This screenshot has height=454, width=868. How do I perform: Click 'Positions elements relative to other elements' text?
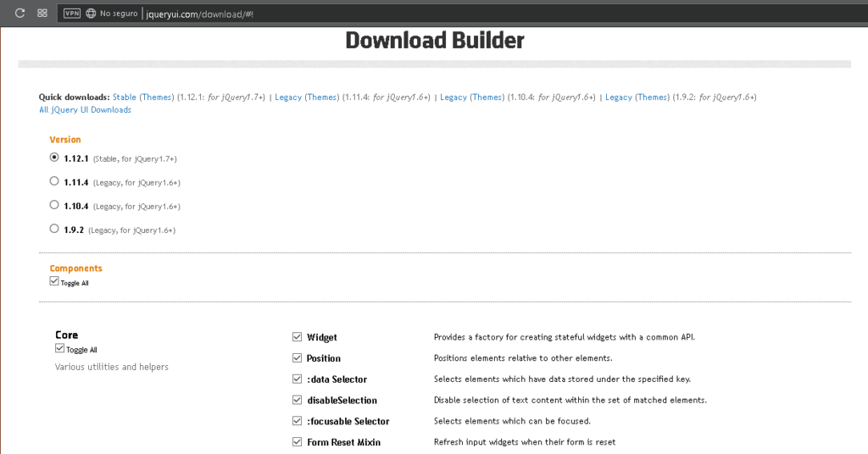point(523,358)
